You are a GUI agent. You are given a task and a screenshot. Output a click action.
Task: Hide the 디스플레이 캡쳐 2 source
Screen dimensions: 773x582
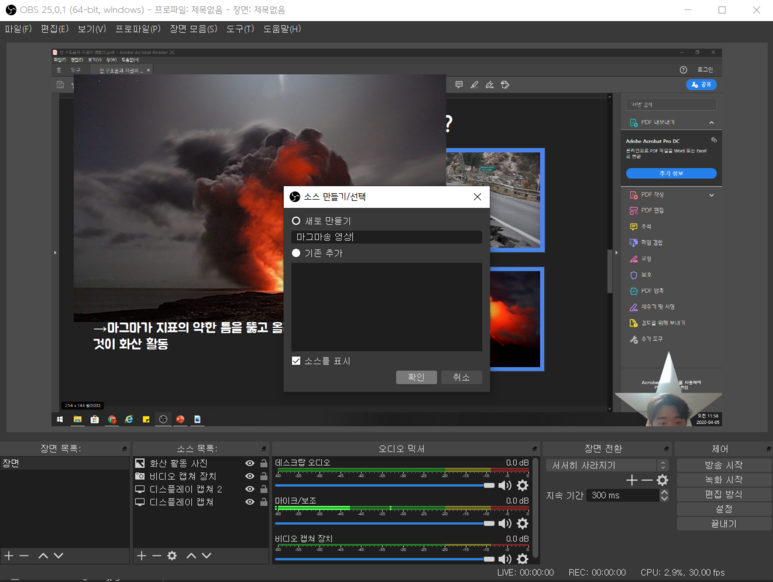(x=250, y=489)
